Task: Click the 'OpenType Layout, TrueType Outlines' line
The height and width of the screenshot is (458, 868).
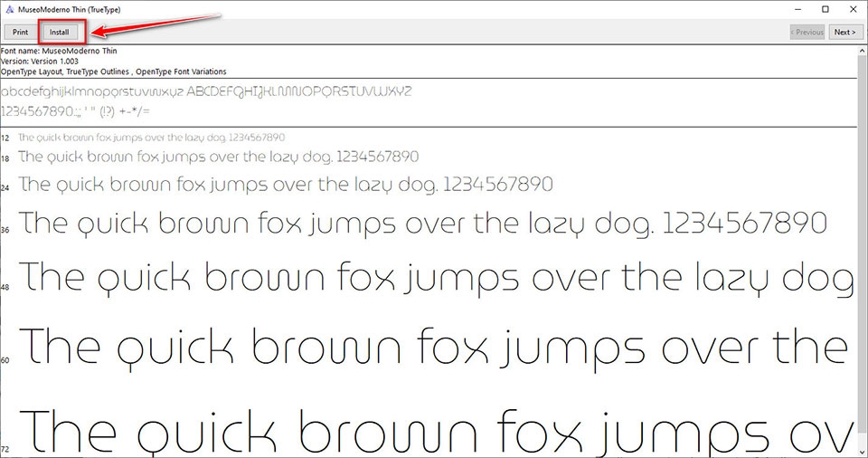Action: [114, 72]
